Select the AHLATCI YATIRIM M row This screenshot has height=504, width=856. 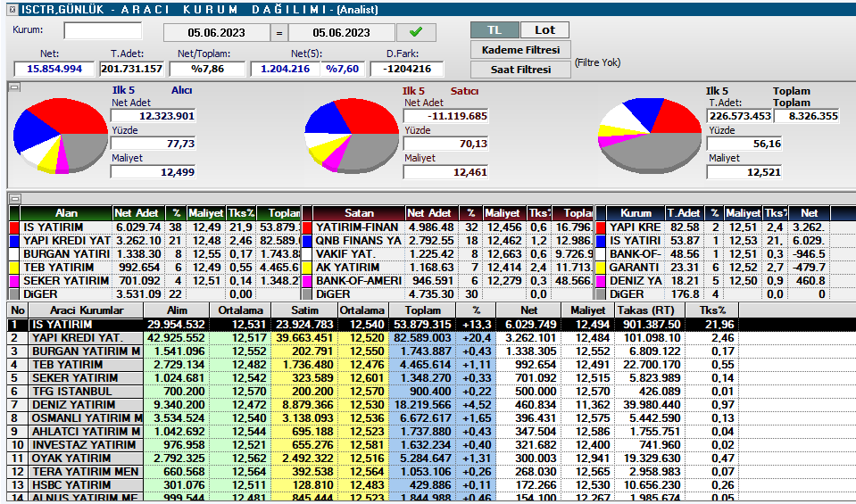431,432
